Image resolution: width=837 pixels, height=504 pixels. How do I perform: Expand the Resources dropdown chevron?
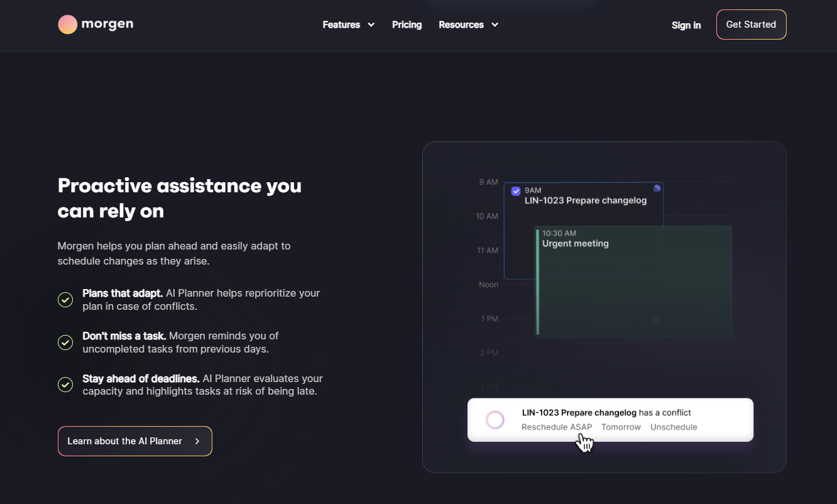pyautogui.click(x=495, y=25)
